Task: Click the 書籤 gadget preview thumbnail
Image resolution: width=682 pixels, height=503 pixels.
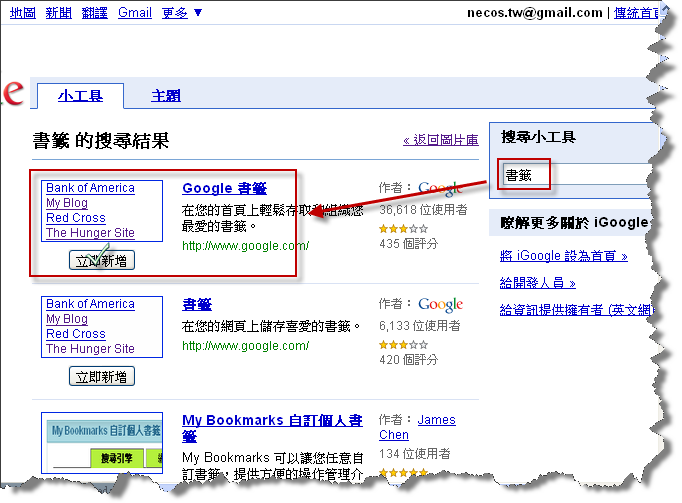Action: coord(102,327)
